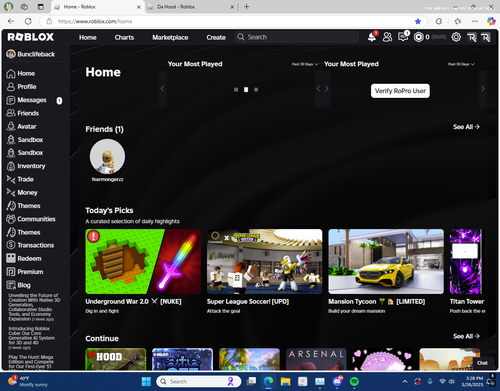Open the settings gear icon
Image resolution: width=500 pixels, height=391 pixels.
pyautogui.click(x=456, y=37)
